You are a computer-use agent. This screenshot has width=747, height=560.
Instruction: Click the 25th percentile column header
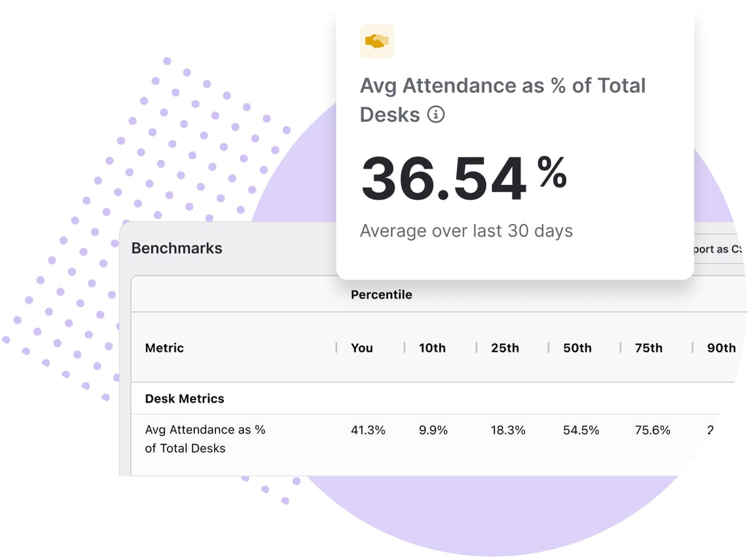click(x=505, y=348)
